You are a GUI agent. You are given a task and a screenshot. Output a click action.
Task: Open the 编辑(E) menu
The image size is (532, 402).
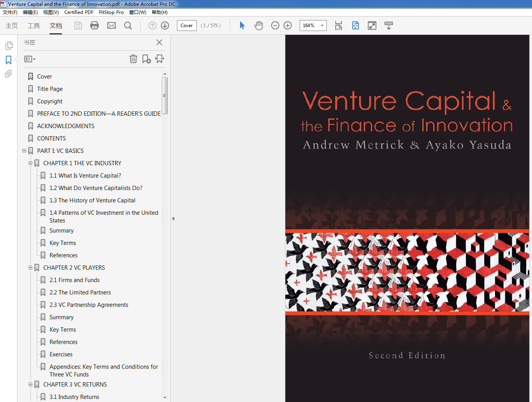coord(30,12)
